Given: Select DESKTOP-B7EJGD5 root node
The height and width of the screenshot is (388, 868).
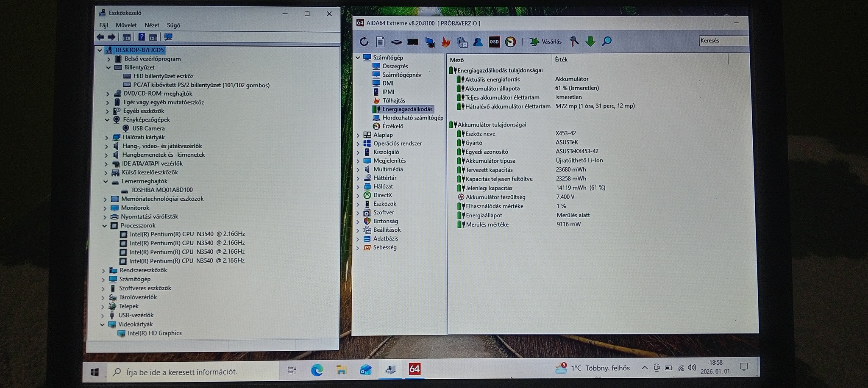Looking at the screenshot, I should 139,50.
